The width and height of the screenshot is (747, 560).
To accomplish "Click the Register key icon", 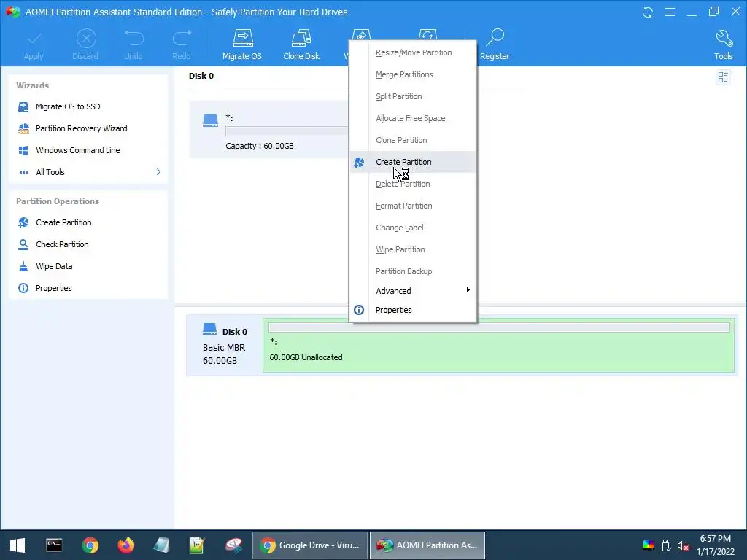I will (x=495, y=38).
